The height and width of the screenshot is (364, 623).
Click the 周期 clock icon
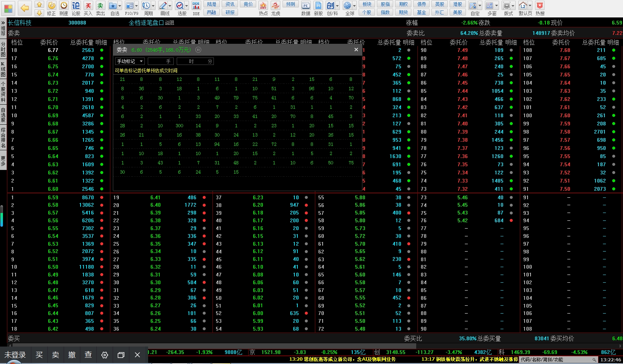[x=146, y=6]
